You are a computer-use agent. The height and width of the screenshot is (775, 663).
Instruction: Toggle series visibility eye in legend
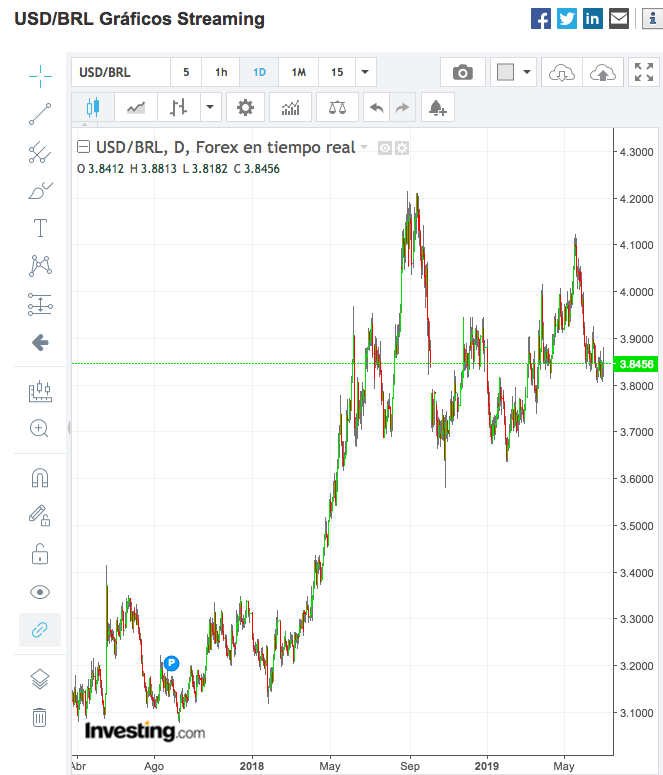(385, 148)
